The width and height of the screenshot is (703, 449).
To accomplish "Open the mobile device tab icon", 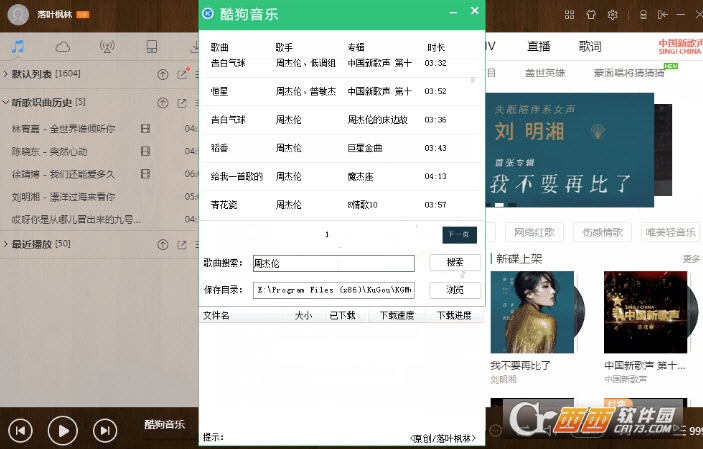I will (152, 47).
